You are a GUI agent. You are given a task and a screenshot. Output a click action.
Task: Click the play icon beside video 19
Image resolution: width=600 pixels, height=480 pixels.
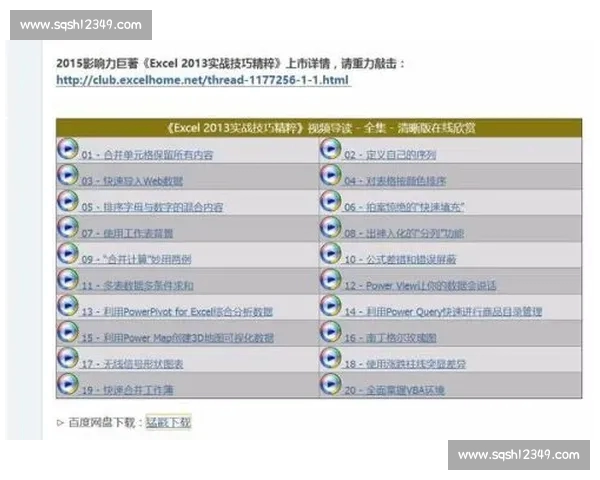[68, 384]
